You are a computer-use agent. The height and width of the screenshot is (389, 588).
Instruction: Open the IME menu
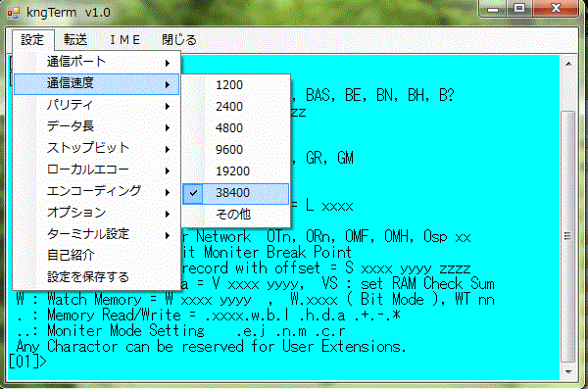coord(124,40)
